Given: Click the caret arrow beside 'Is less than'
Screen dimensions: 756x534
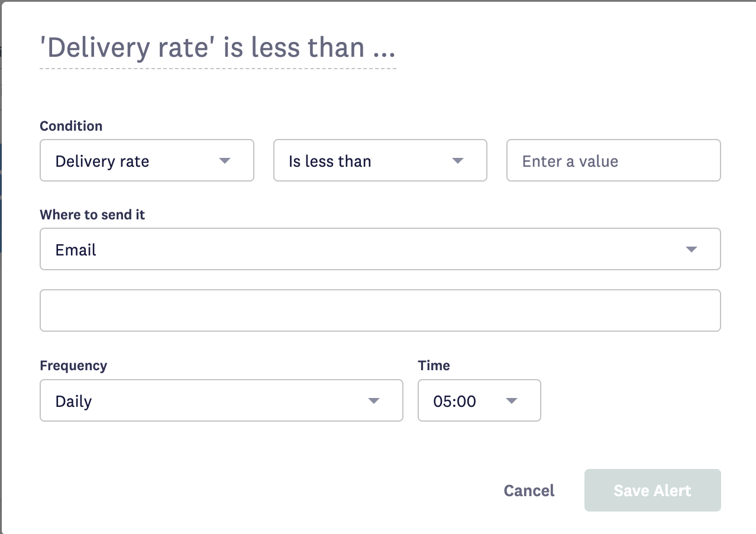Looking at the screenshot, I should coord(457,161).
